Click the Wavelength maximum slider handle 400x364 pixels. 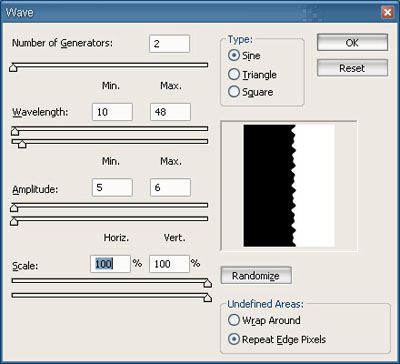[x=22, y=144]
